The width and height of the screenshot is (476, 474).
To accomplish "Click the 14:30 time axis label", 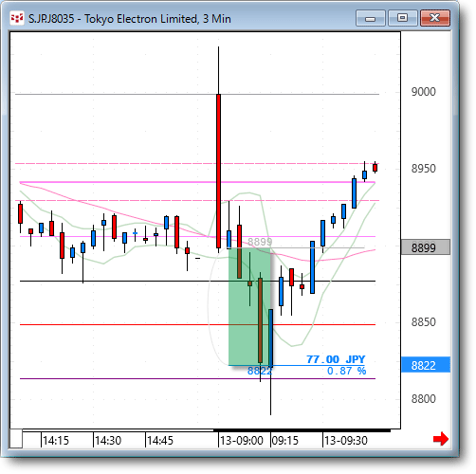I will (108, 441).
